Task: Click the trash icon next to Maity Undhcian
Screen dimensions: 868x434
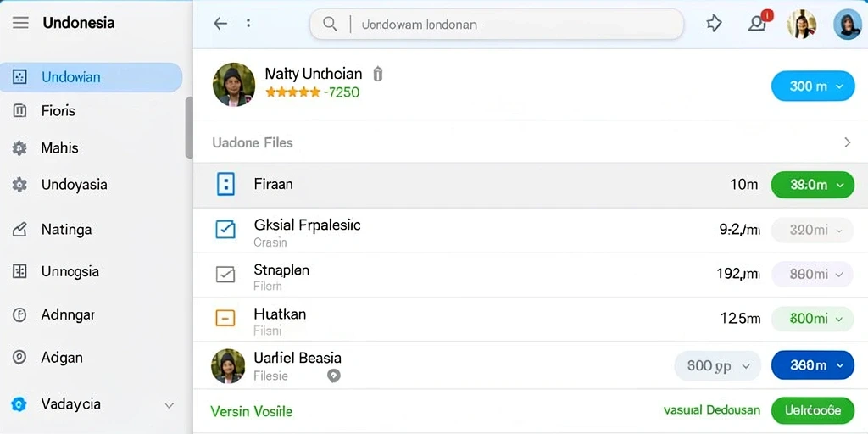Action: point(377,75)
